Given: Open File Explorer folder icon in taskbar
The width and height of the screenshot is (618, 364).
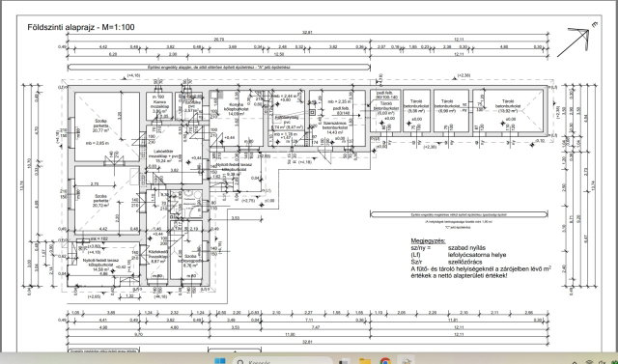Looking at the screenshot, I should pyautogui.click(x=365, y=361).
